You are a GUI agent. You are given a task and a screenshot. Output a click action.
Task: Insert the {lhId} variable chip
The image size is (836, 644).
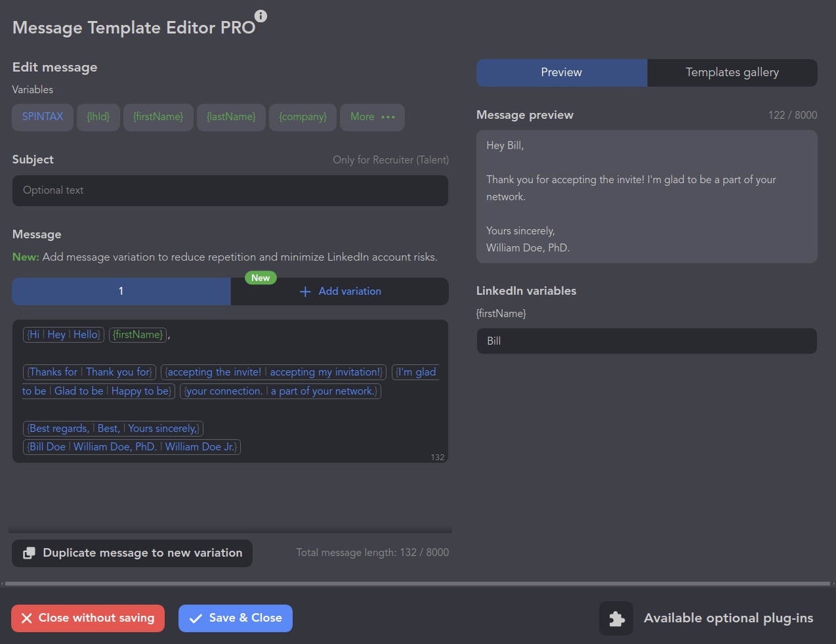[x=98, y=117]
